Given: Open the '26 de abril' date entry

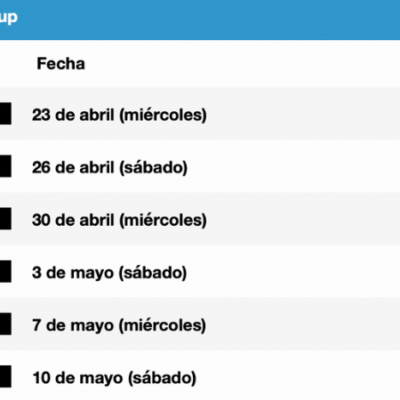Looking at the screenshot, I should pyautogui.click(x=73, y=168).
